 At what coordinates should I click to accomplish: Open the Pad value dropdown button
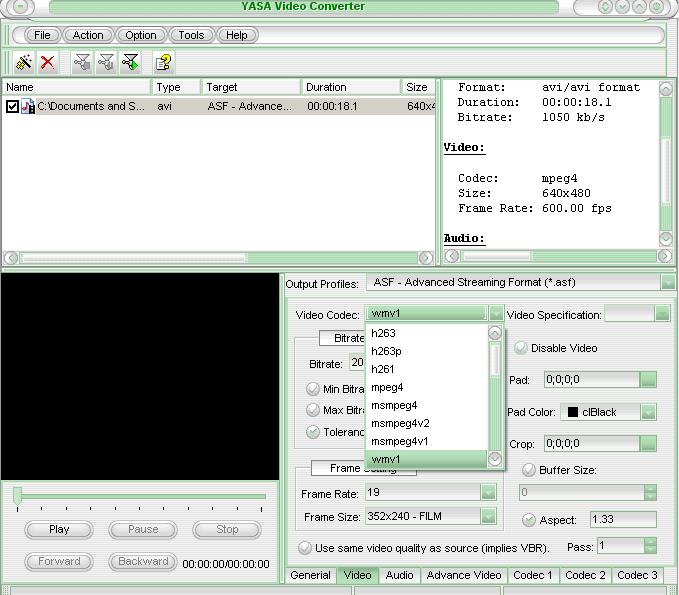click(x=648, y=380)
